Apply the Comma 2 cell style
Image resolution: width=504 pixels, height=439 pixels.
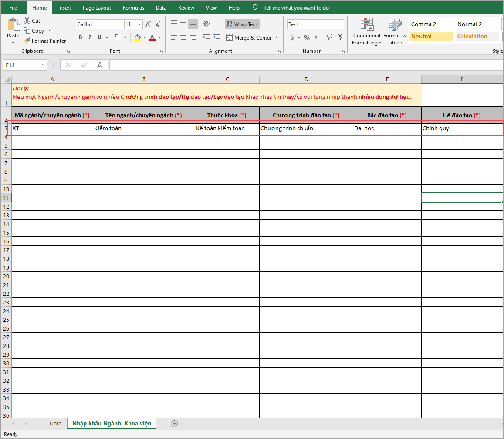[431, 24]
